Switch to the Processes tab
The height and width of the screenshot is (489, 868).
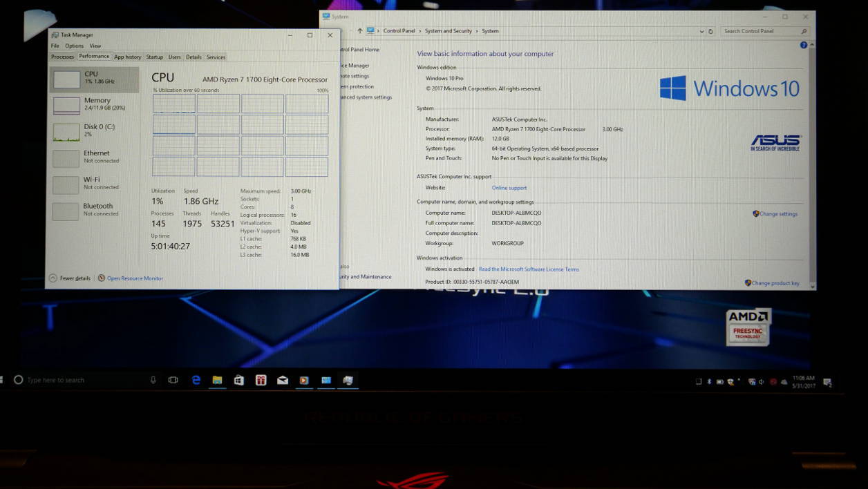click(x=62, y=57)
